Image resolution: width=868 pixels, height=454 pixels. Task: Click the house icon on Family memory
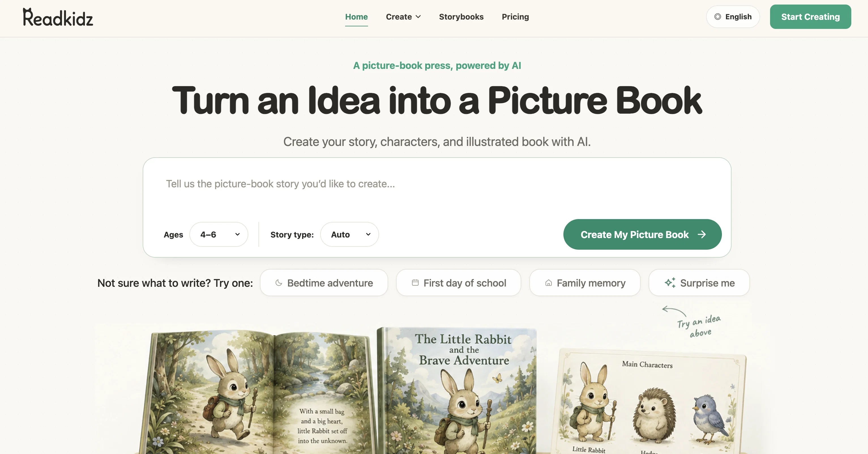549,283
